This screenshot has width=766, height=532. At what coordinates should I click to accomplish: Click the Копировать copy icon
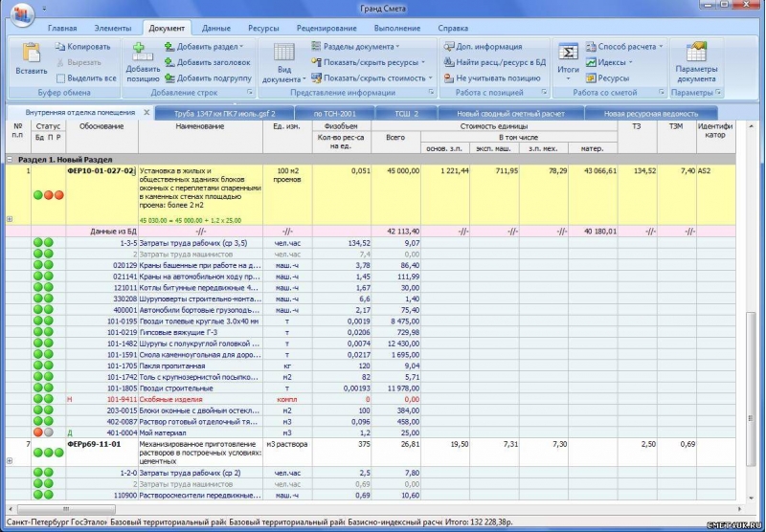[60, 46]
